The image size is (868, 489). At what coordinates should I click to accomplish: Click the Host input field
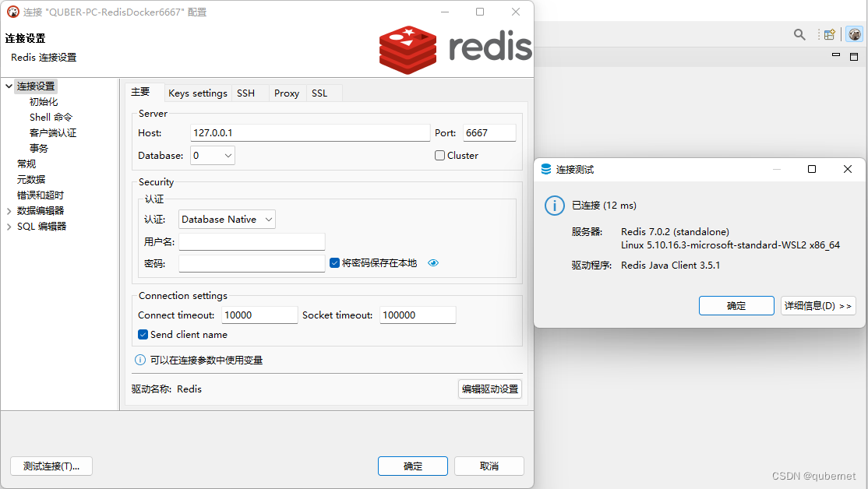click(x=310, y=132)
